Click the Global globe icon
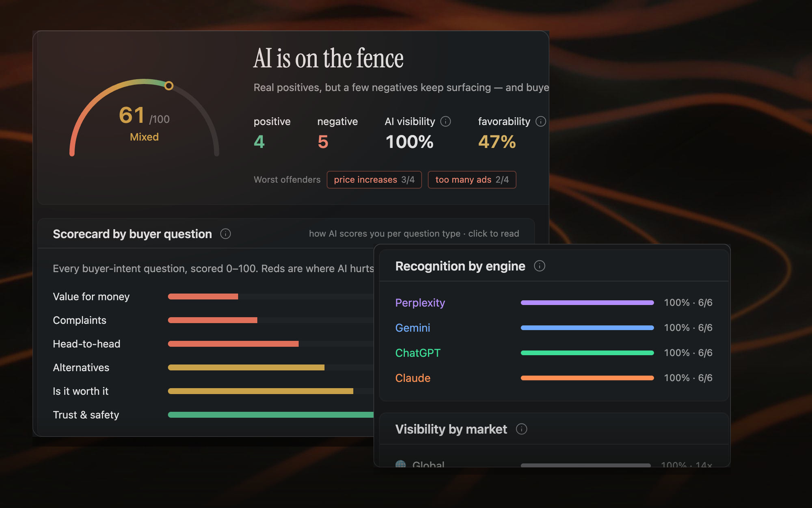The width and height of the screenshot is (812, 508). point(401,464)
